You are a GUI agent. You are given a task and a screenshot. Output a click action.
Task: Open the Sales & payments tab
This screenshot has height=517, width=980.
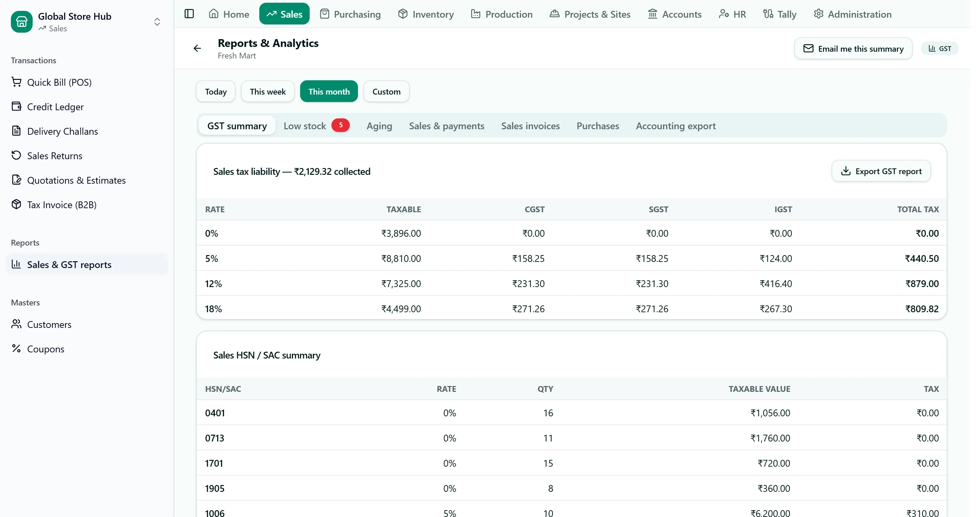pos(447,126)
